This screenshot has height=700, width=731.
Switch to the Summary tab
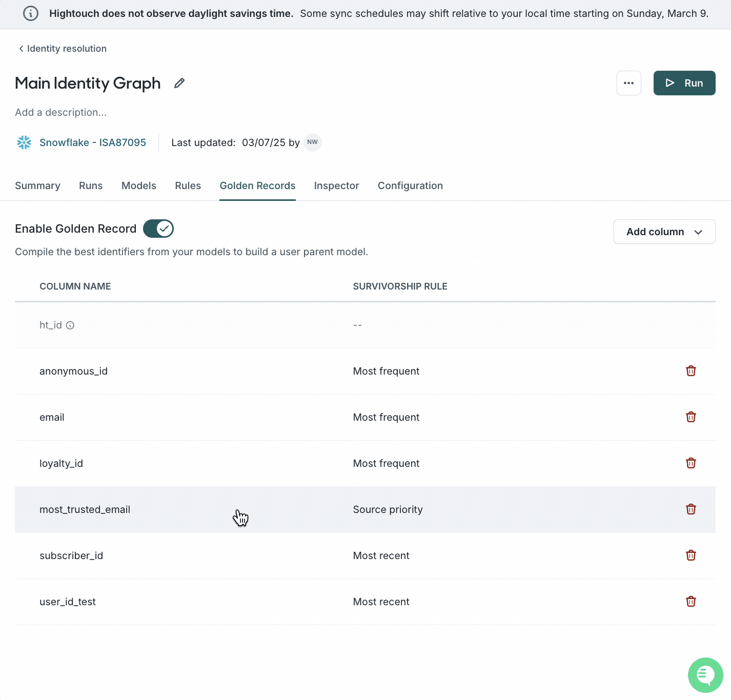click(37, 186)
